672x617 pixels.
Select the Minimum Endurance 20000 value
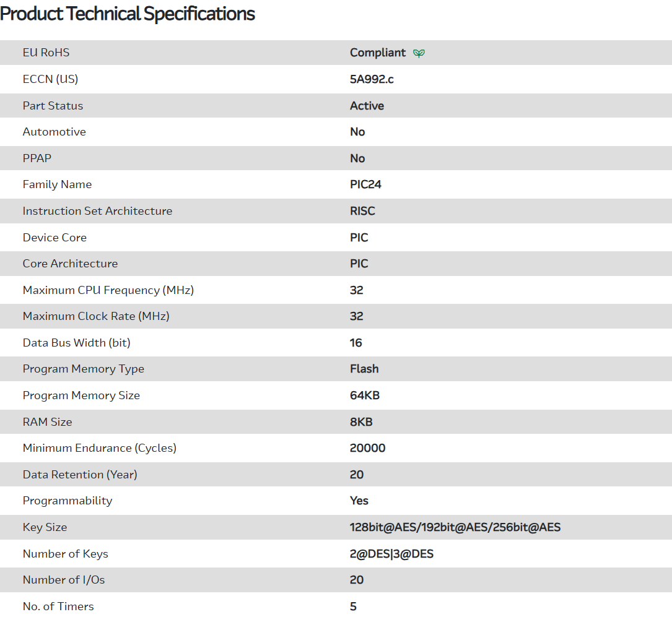point(367,448)
